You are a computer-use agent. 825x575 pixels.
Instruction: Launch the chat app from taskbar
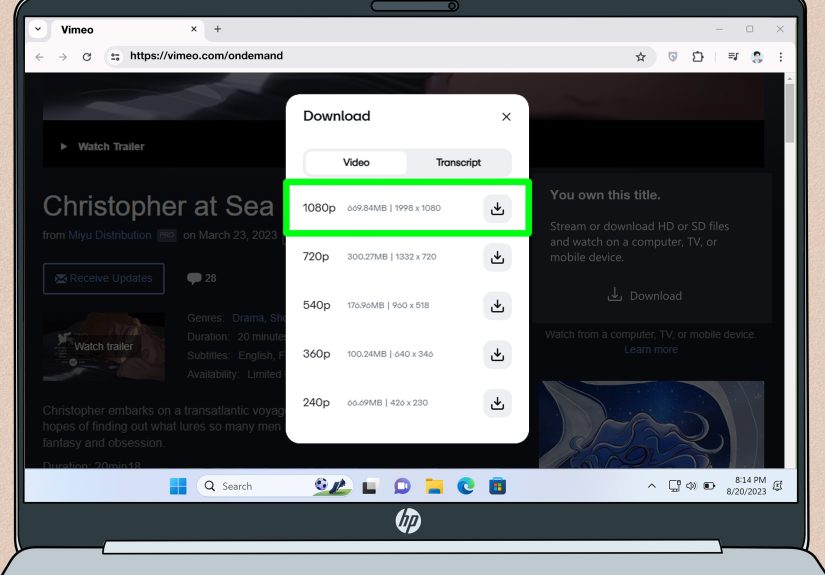pyautogui.click(x=402, y=486)
